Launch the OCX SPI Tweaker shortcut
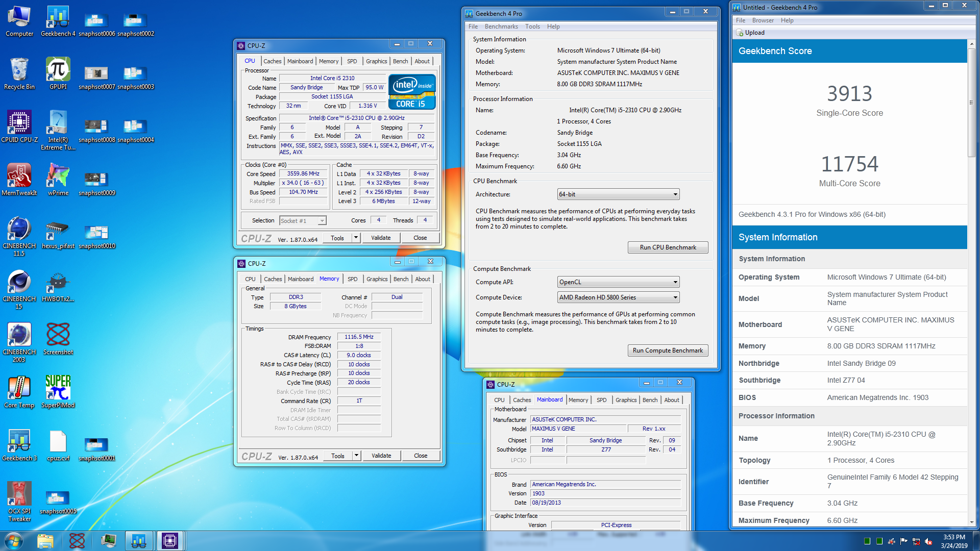 (19, 502)
